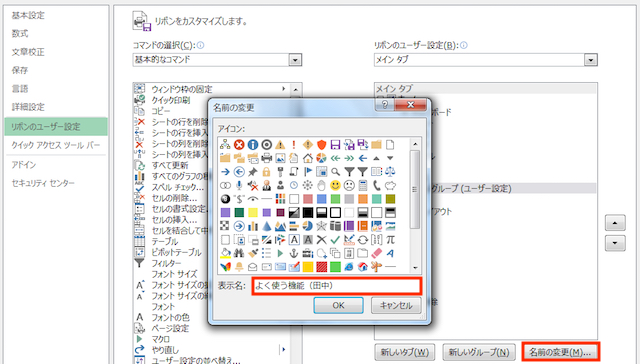Select the orange square swatch icon
This screenshot has width=640, height=364.
[x=363, y=199]
